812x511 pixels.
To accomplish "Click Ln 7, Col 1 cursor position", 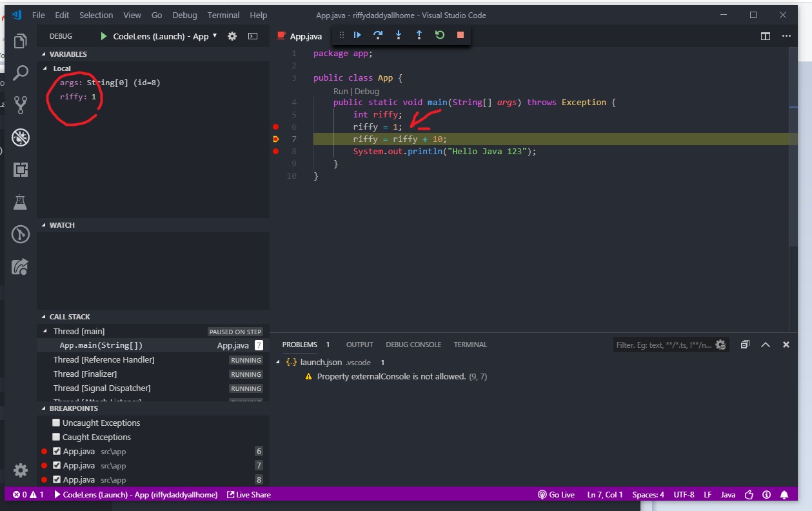I will pyautogui.click(x=605, y=495).
